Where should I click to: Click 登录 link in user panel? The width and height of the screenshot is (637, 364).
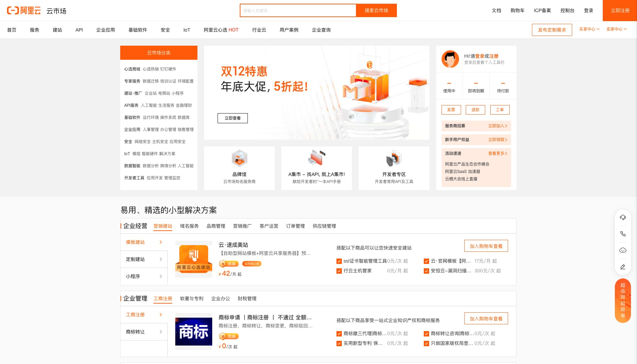point(480,56)
